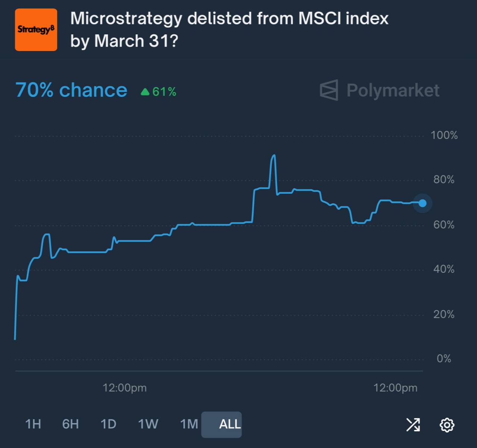Screen dimensions: 477x448
Task: Click the 70% chance readout
Action: click(72, 90)
